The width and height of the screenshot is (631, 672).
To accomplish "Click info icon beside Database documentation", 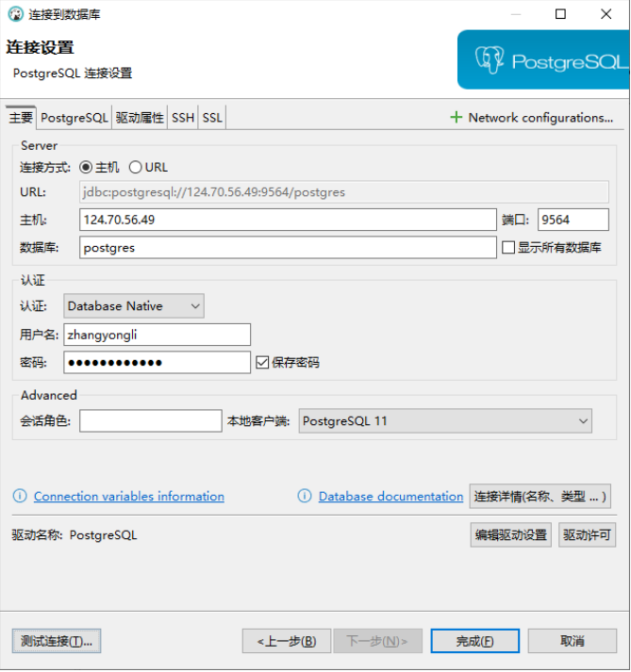I will click(305, 497).
